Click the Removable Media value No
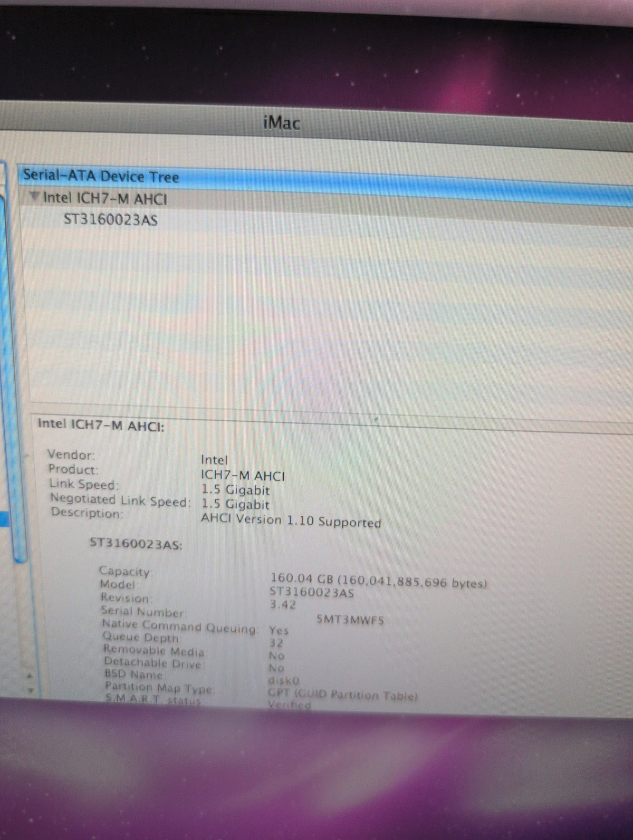The width and height of the screenshot is (633, 840). (276, 656)
